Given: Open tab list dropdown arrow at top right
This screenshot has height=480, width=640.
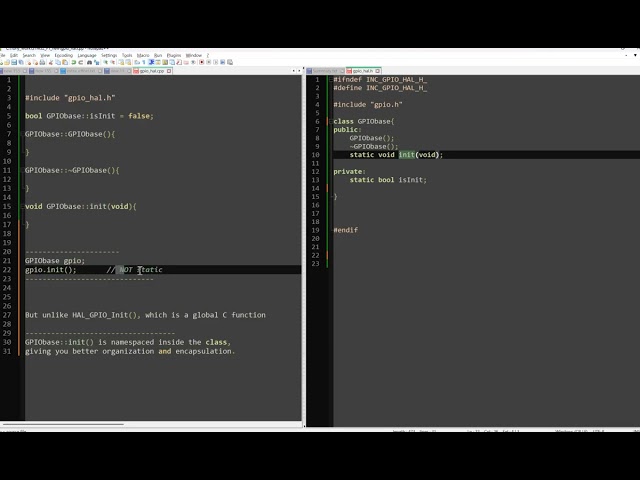Looking at the screenshot, I should point(635,55).
